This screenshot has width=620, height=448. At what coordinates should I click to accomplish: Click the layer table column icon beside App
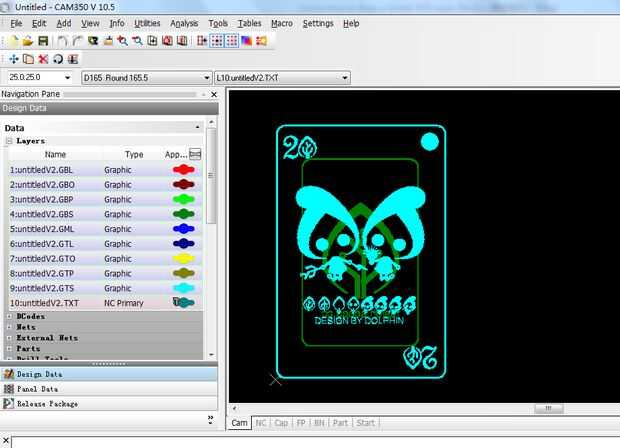coord(195,154)
